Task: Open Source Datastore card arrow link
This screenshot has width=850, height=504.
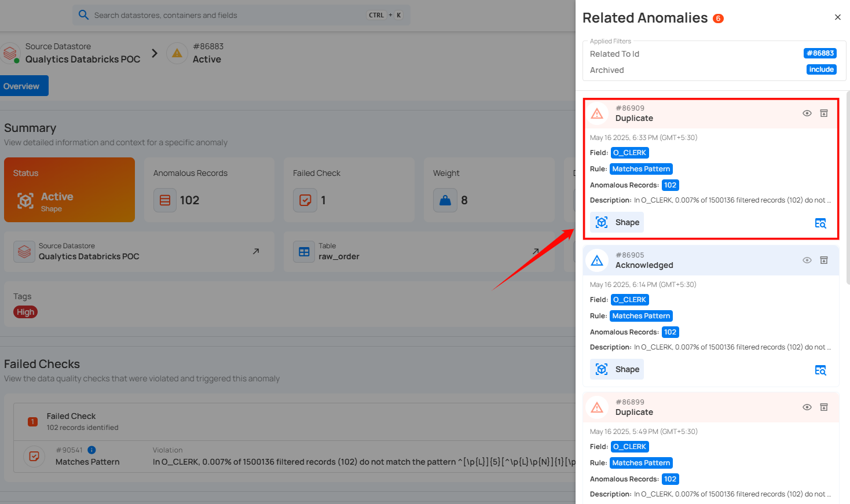Action: 256,251
